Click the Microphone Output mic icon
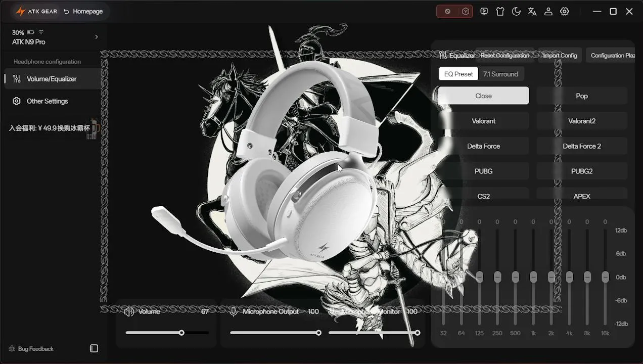 pos(234,311)
